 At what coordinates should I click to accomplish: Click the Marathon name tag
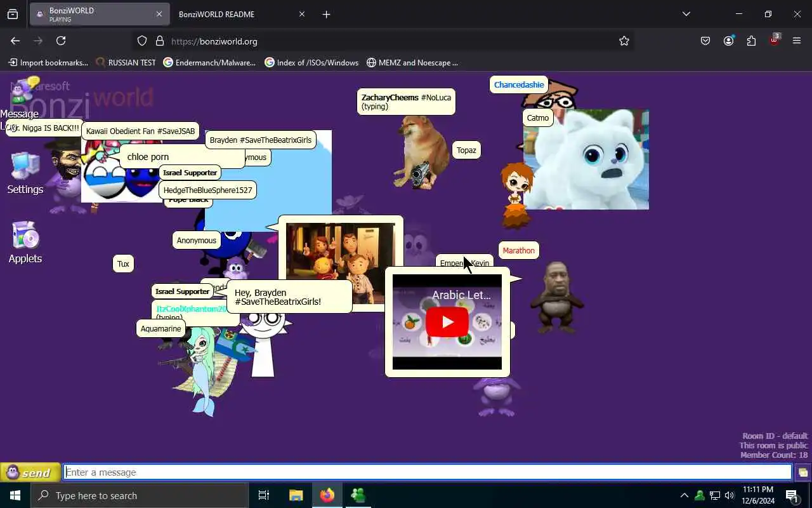pyautogui.click(x=518, y=250)
